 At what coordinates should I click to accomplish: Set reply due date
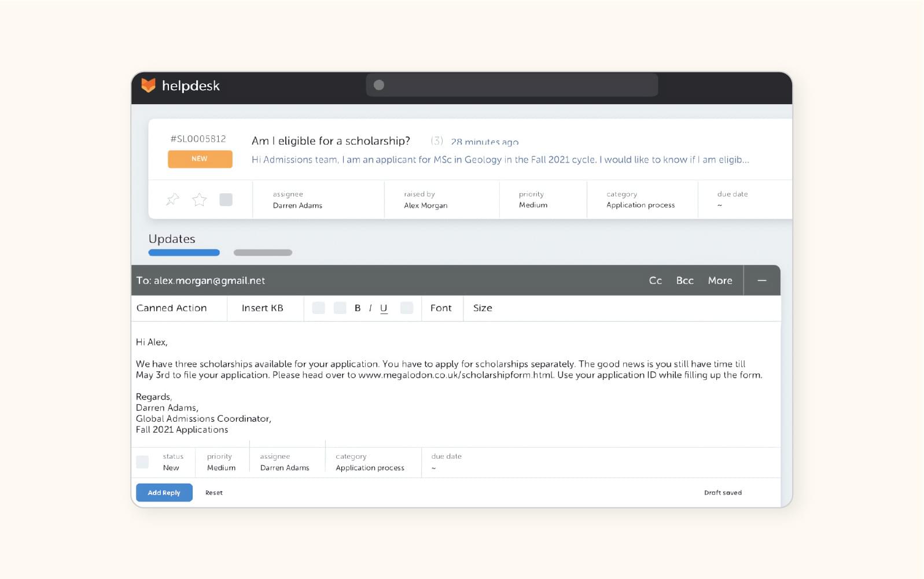[446, 462]
